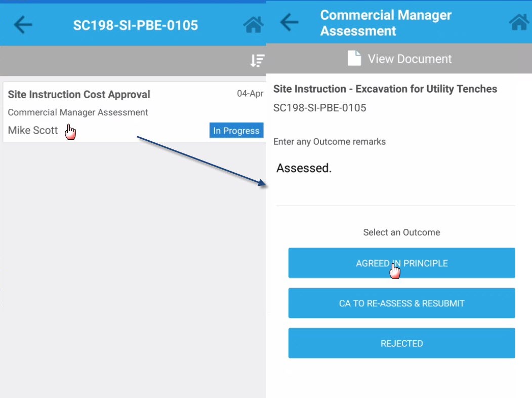
Task: Open home from the left screen header
Action: pyautogui.click(x=253, y=25)
